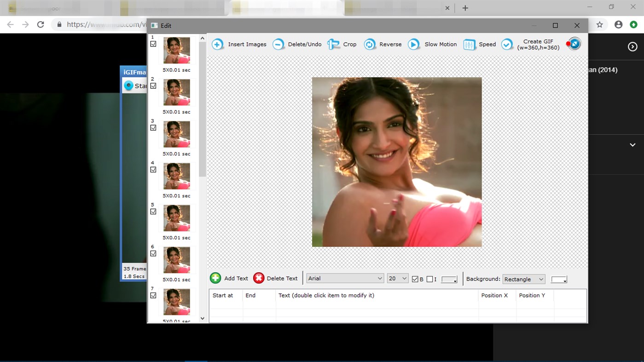The width and height of the screenshot is (644, 362).
Task: Click the "1.8 Secs" text in iGIFmaker
Action: click(x=134, y=276)
